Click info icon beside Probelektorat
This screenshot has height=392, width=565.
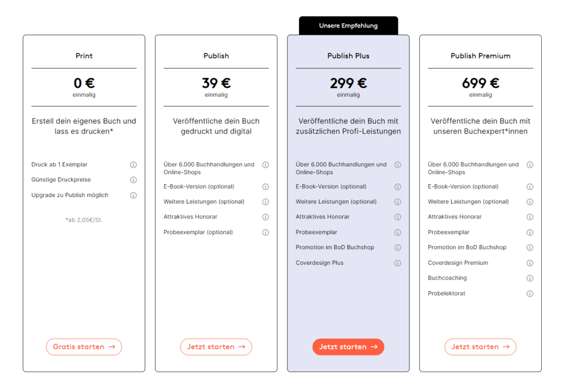[x=530, y=294]
